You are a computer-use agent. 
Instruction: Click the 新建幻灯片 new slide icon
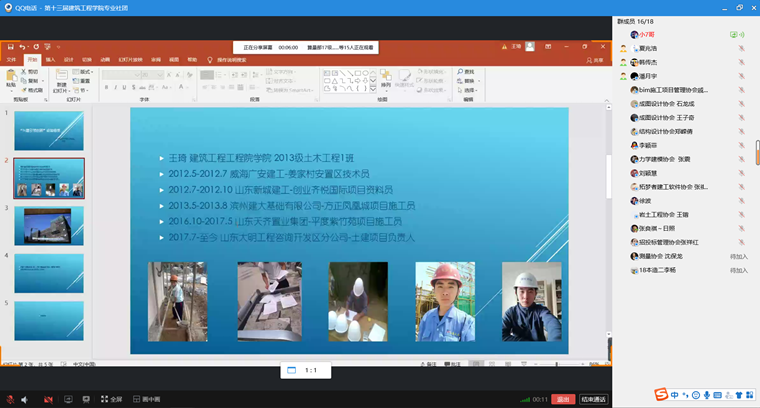click(x=62, y=77)
